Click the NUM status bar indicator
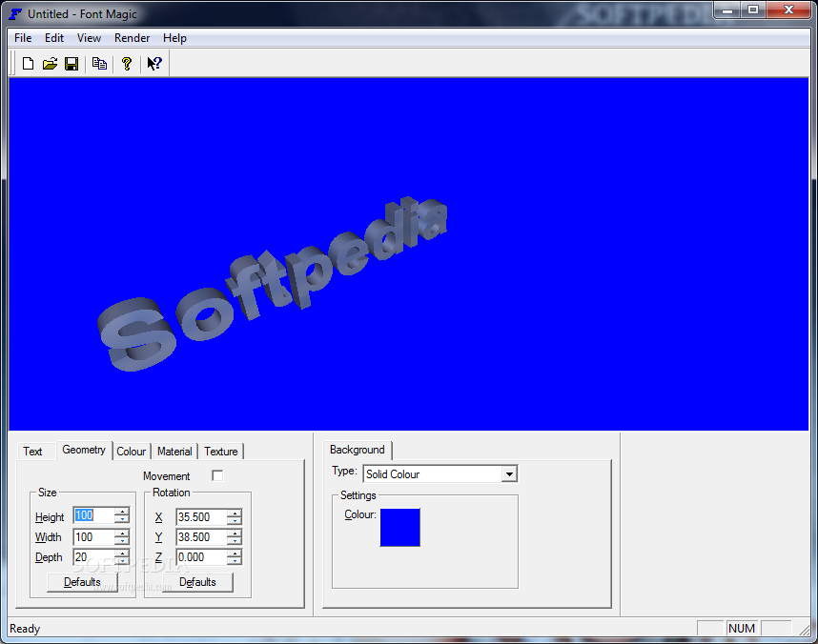This screenshot has height=644, width=818. 742,629
